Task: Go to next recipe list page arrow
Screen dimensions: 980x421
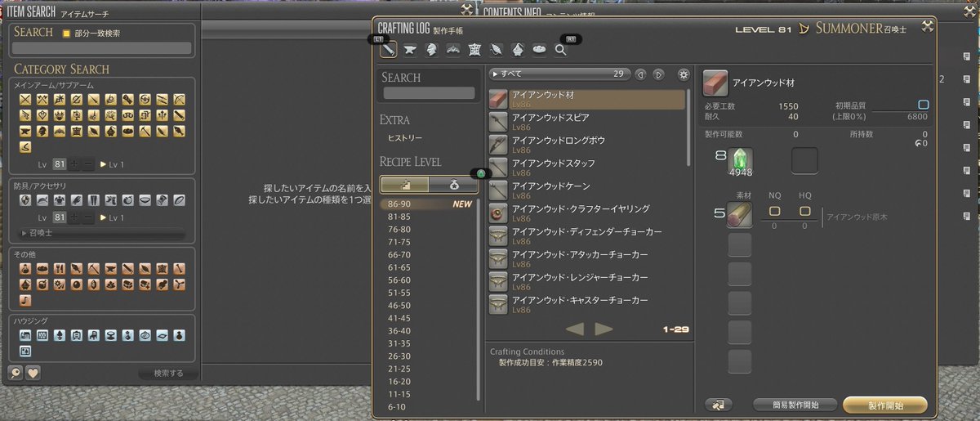Action: (604, 329)
